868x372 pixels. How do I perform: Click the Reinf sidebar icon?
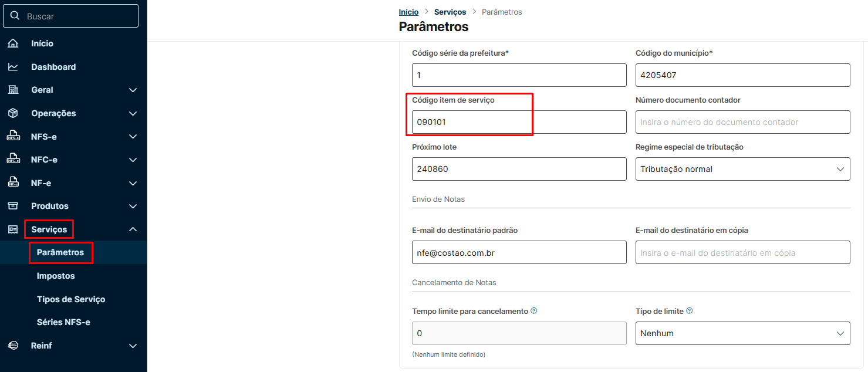13,346
